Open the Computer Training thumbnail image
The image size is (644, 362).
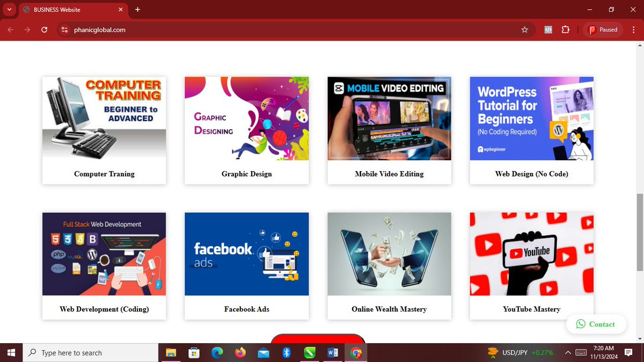[x=104, y=119]
